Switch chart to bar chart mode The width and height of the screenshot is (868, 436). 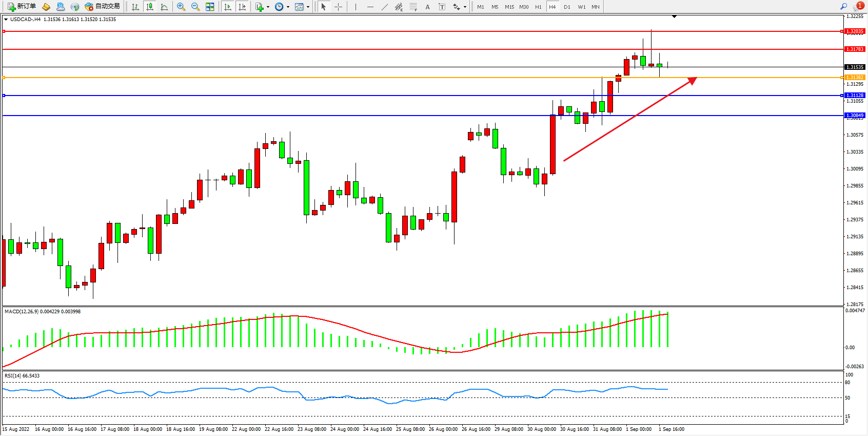[x=135, y=7]
